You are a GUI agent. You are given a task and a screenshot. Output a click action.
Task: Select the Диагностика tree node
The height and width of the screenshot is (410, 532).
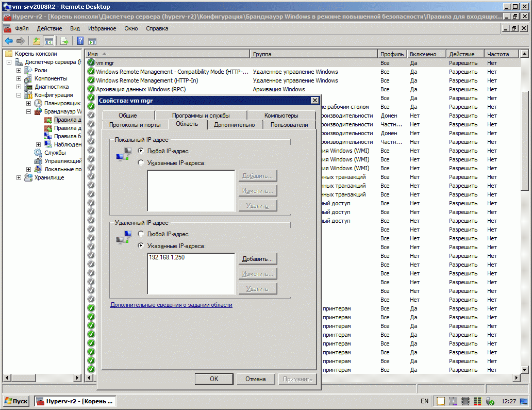tap(52, 87)
